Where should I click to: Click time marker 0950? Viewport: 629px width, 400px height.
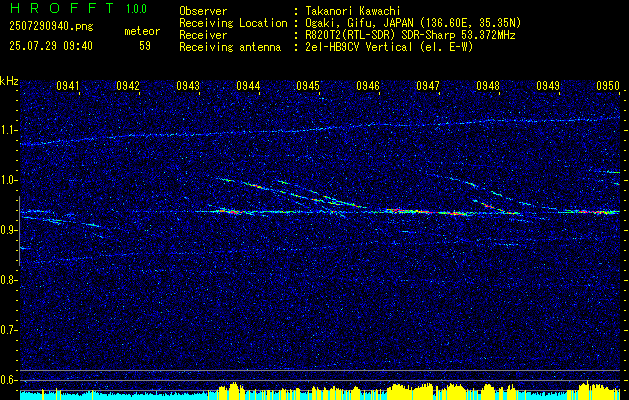[608, 85]
